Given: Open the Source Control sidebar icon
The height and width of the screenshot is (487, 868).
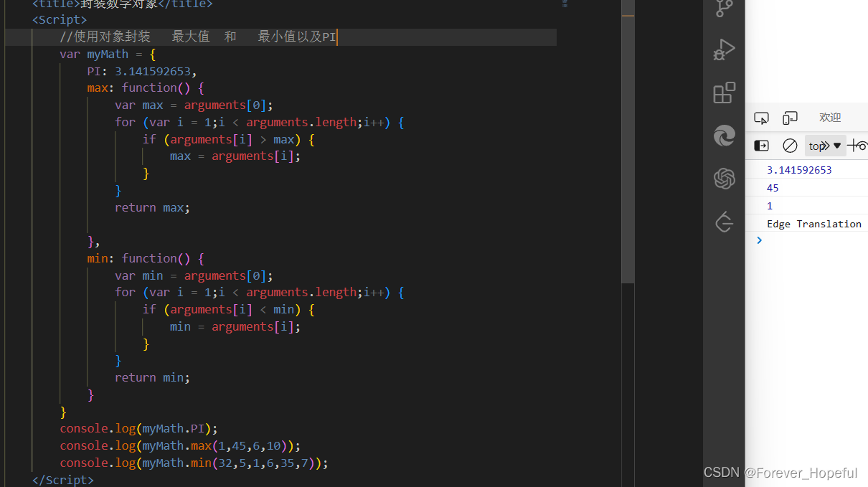Looking at the screenshot, I should pos(724,9).
